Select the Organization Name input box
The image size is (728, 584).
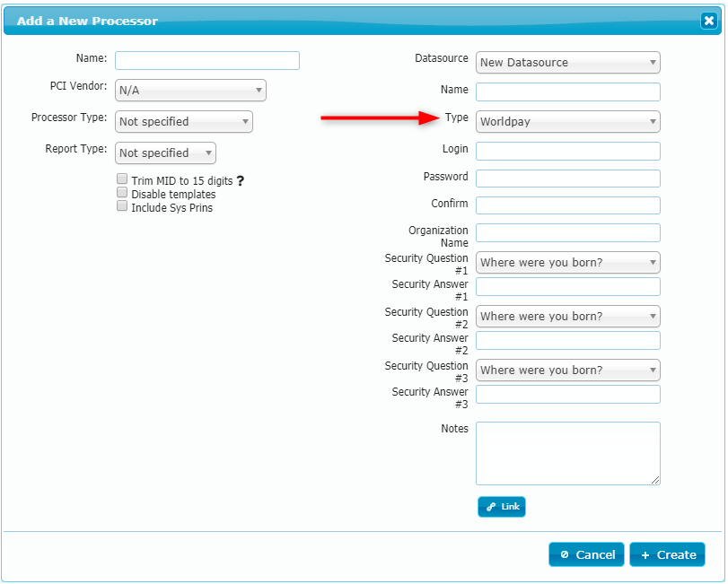[567, 233]
